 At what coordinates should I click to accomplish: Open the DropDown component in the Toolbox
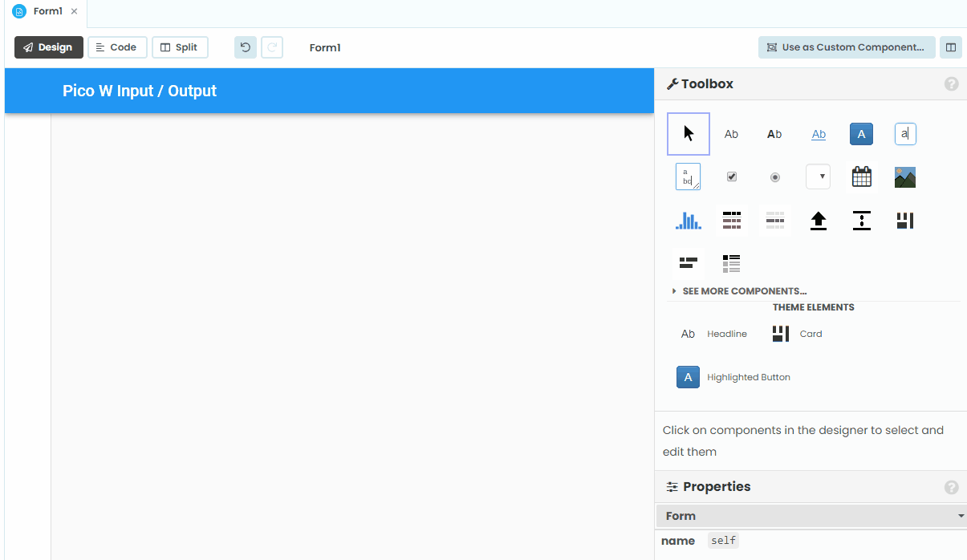tap(818, 177)
